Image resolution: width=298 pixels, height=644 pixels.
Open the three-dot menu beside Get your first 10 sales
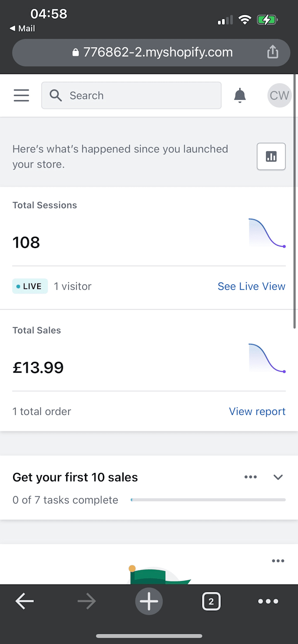click(x=251, y=477)
